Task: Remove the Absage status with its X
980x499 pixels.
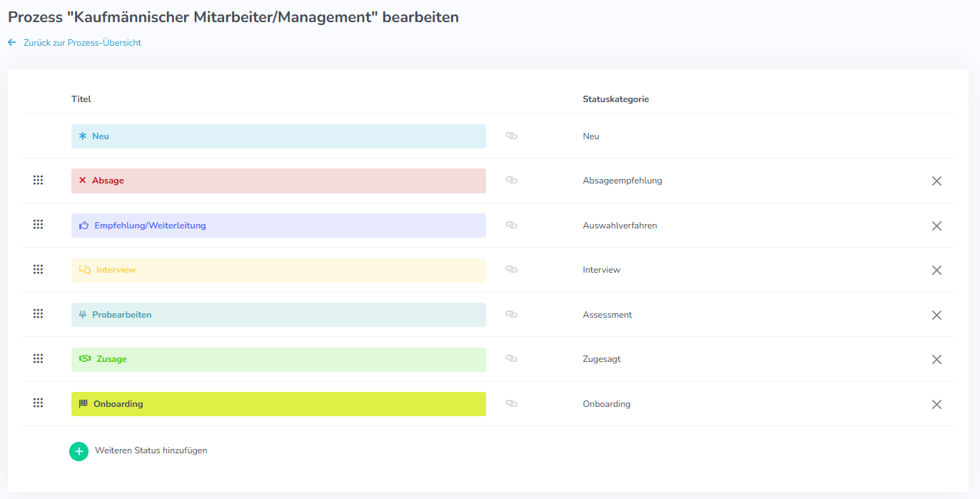Action: pos(936,181)
